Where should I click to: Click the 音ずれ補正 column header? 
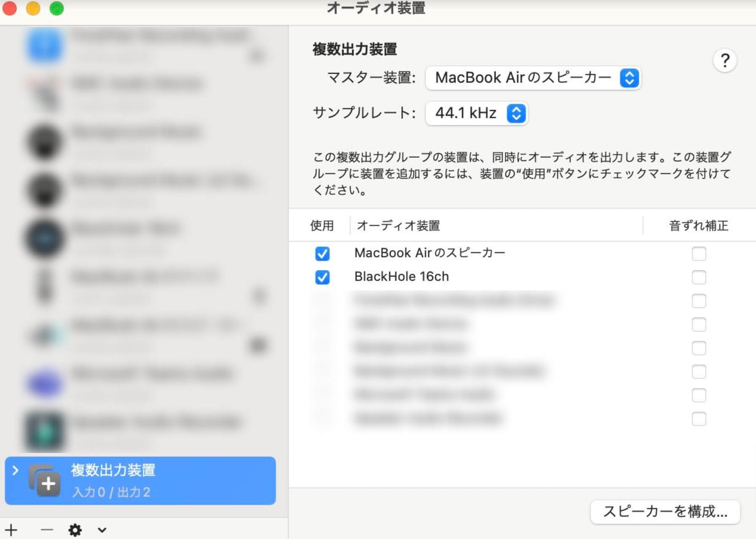699,226
